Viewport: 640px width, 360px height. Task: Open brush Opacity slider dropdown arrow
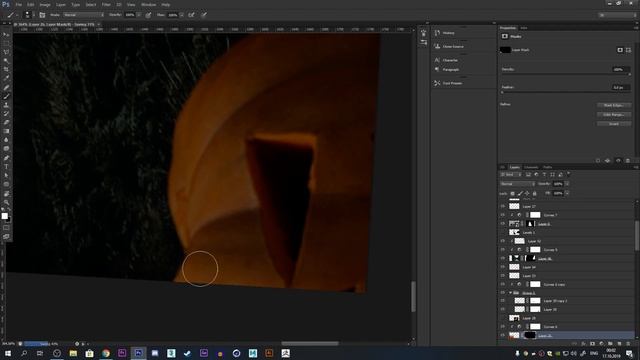[139, 15]
